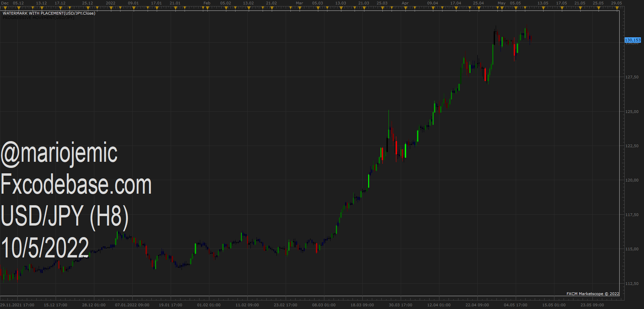
Task: Click the 29.11.2021 17:00 bottom date label
Action: point(17,305)
